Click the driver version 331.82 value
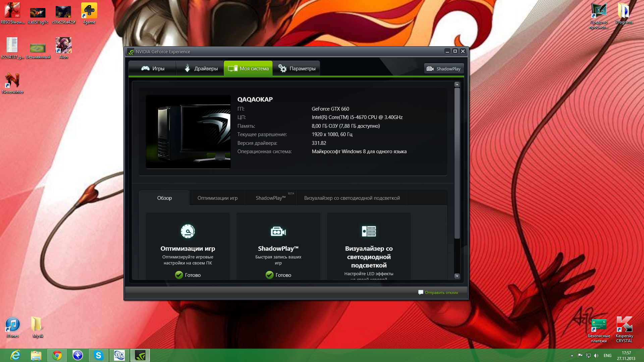Screen dimensions: 644x362 click(x=319, y=143)
